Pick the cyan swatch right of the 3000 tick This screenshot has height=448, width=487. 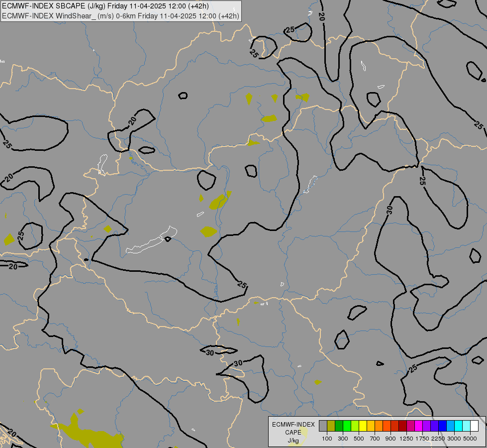[459, 426]
